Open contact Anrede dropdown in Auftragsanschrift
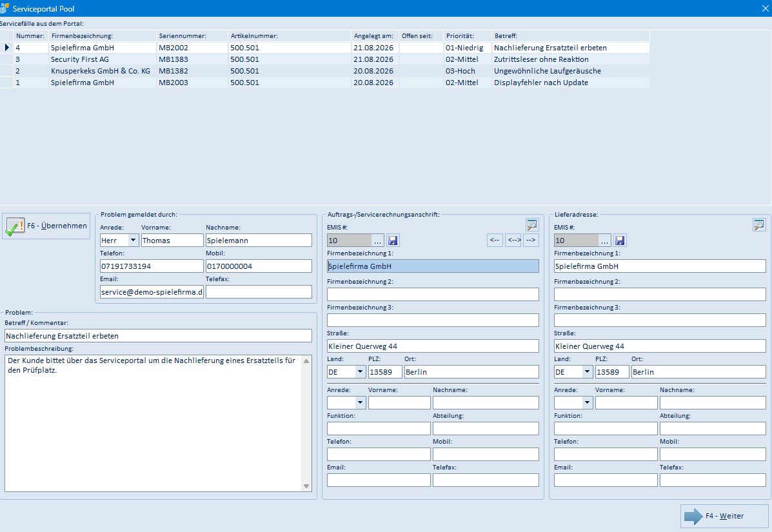 360,402
